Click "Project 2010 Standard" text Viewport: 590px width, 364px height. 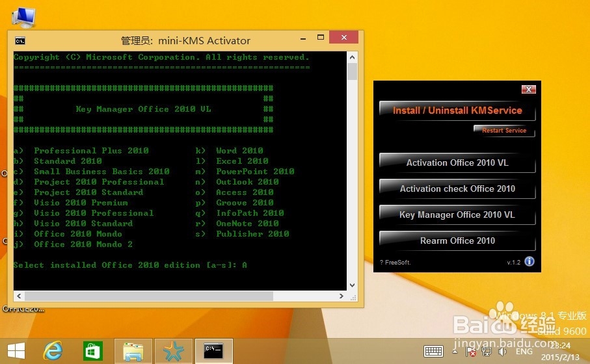pyautogui.click(x=88, y=192)
